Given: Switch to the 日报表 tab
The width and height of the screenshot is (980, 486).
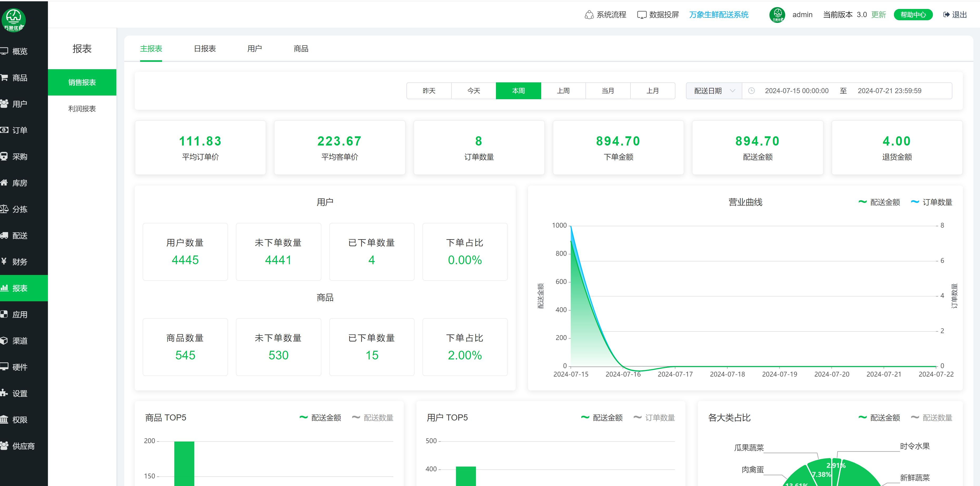Looking at the screenshot, I should pyautogui.click(x=205, y=49).
